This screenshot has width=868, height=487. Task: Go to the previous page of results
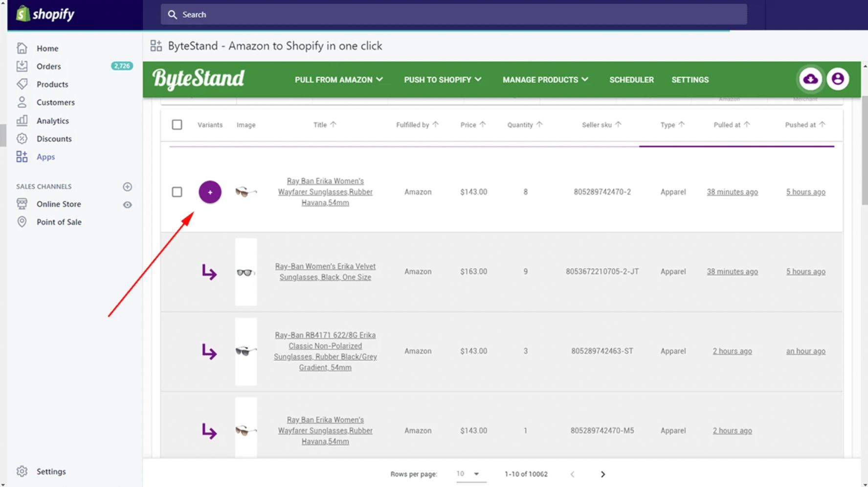pyautogui.click(x=572, y=474)
